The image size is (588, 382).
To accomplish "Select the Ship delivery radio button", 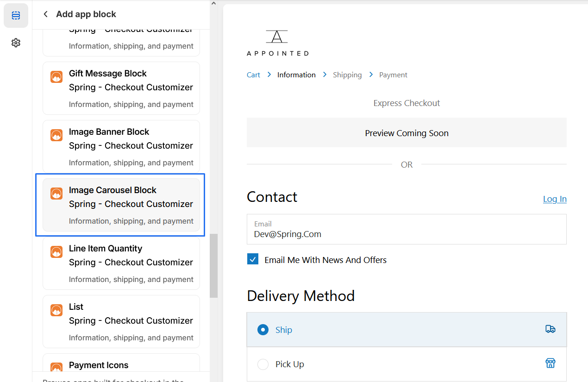I will tap(263, 330).
